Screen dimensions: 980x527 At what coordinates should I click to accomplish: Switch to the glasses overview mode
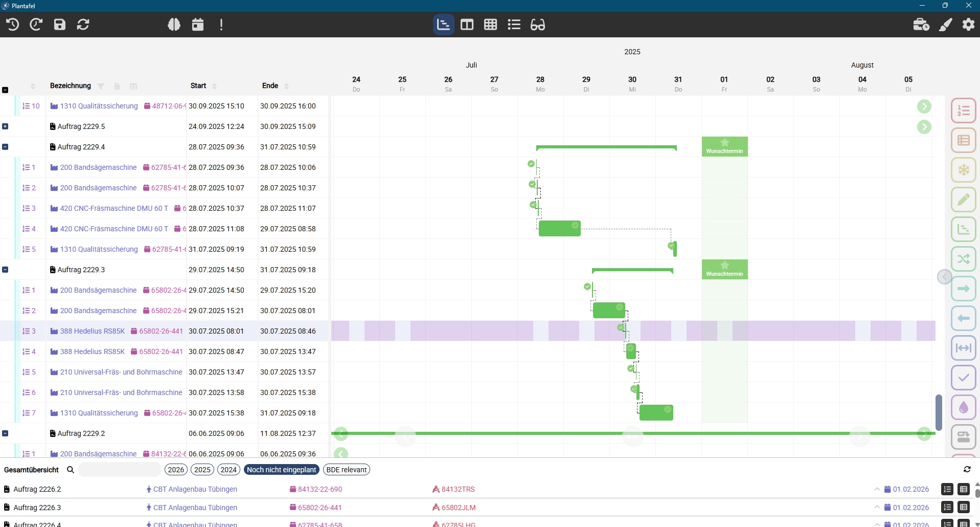point(538,25)
